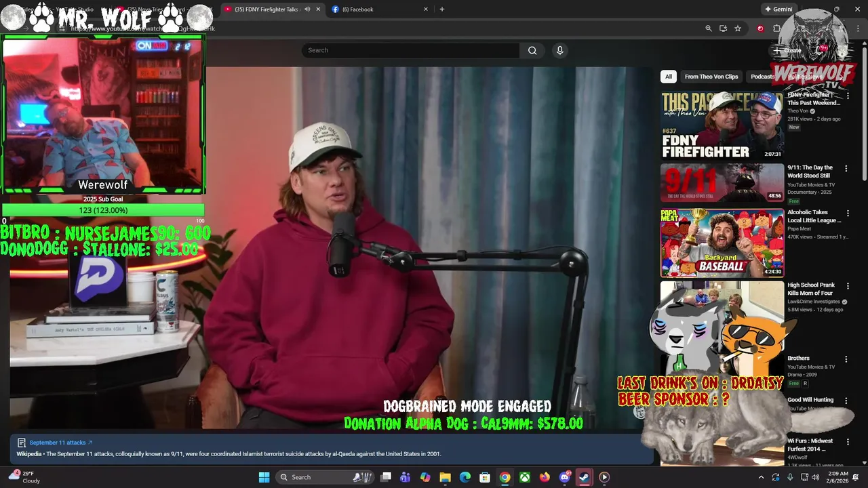
Task: Click inside the YouTube search field
Action: point(411,50)
